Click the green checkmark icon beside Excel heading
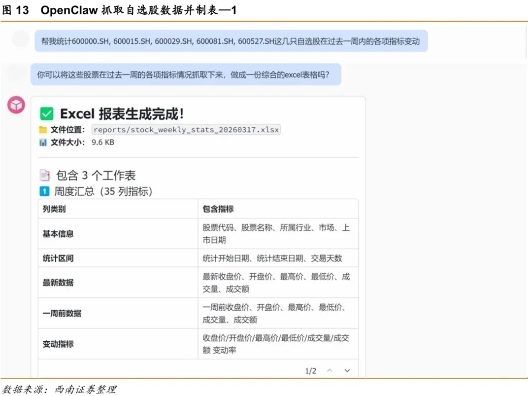This screenshot has width=532, height=396. [x=47, y=114]
